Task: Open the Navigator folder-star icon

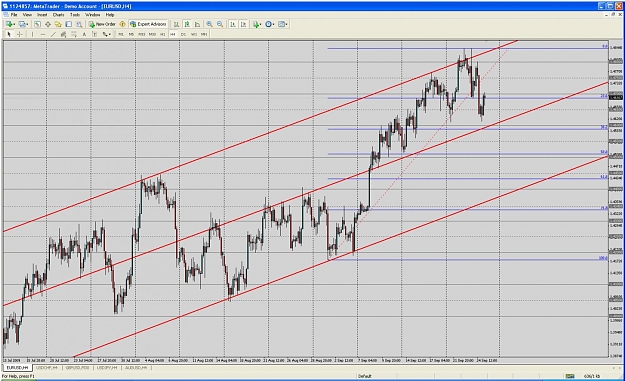Action: point(58,24)
